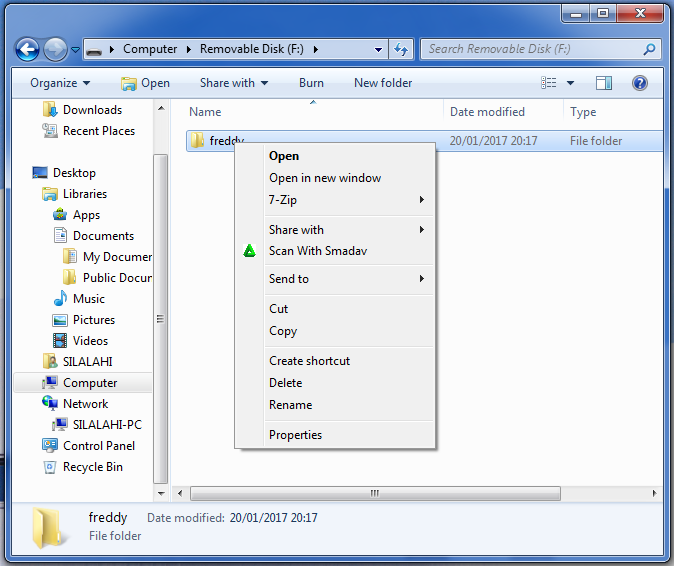Toggle the preview pane

tap(604, 83)
